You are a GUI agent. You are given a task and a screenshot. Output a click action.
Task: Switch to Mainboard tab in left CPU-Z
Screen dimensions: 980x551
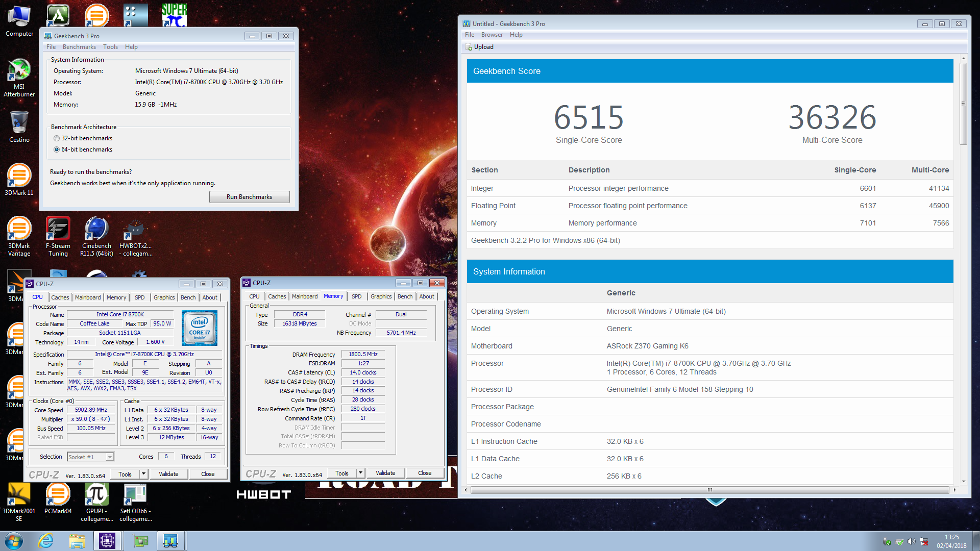click(88, 297)
